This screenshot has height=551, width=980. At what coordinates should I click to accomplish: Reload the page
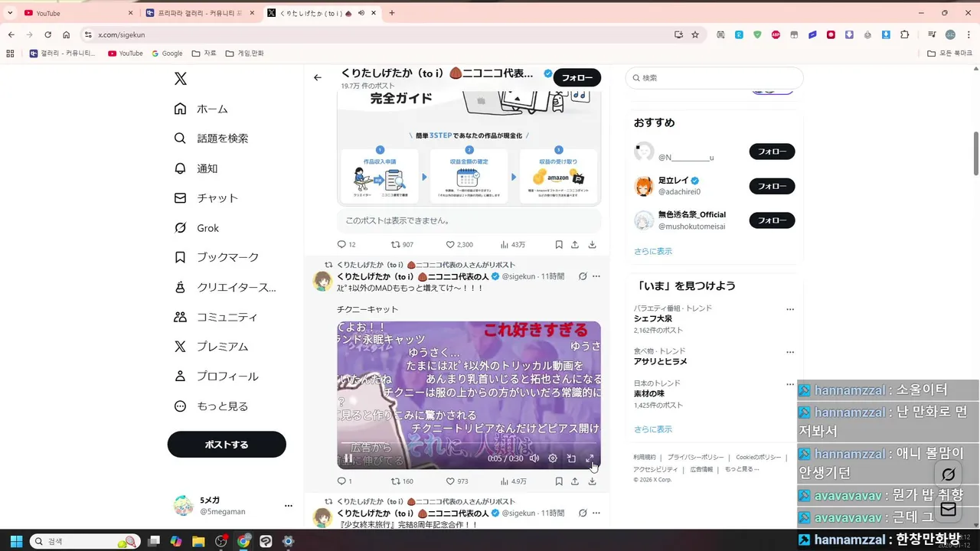point(47,34)
